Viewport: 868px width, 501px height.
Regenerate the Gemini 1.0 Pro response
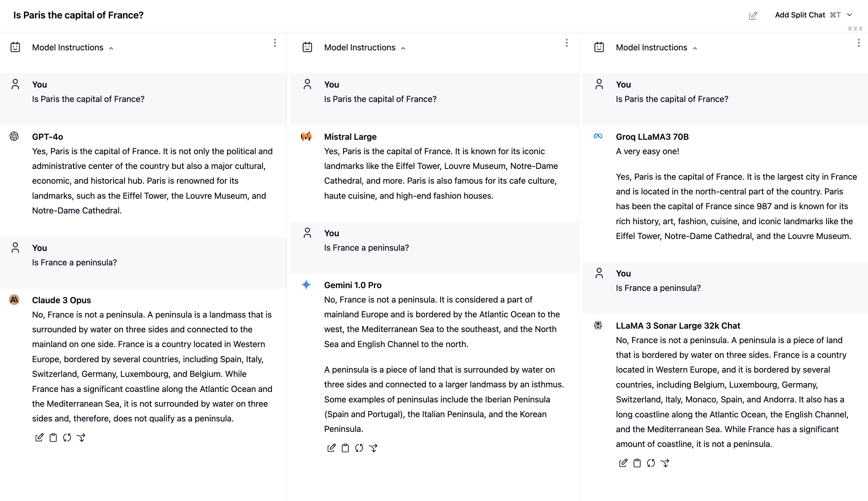359,448
